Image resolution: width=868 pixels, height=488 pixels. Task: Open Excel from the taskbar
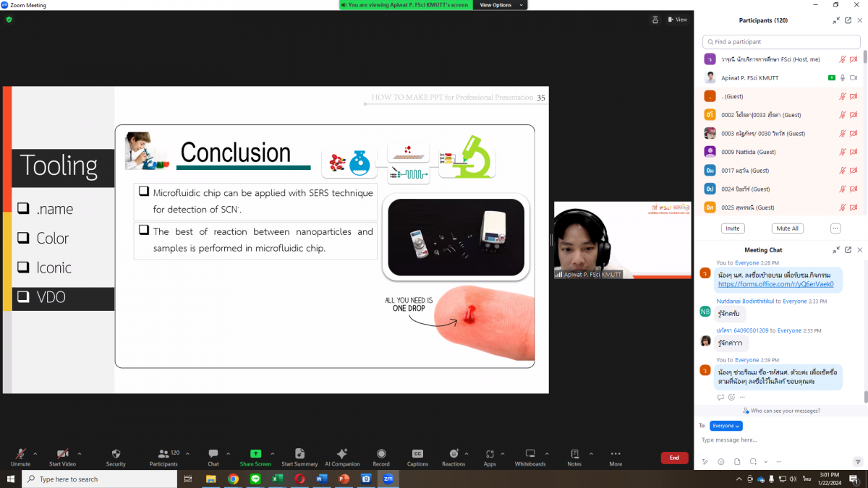tap(278, 479)
